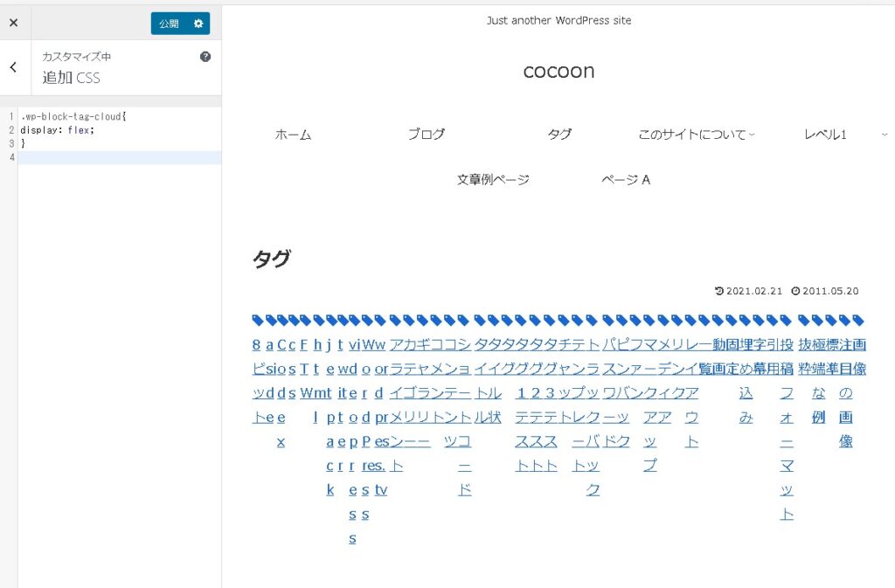Click the last tag icon on the right
Image resolution: width=895 pixels, height=588 pixels.
click(x=858, y=320)
